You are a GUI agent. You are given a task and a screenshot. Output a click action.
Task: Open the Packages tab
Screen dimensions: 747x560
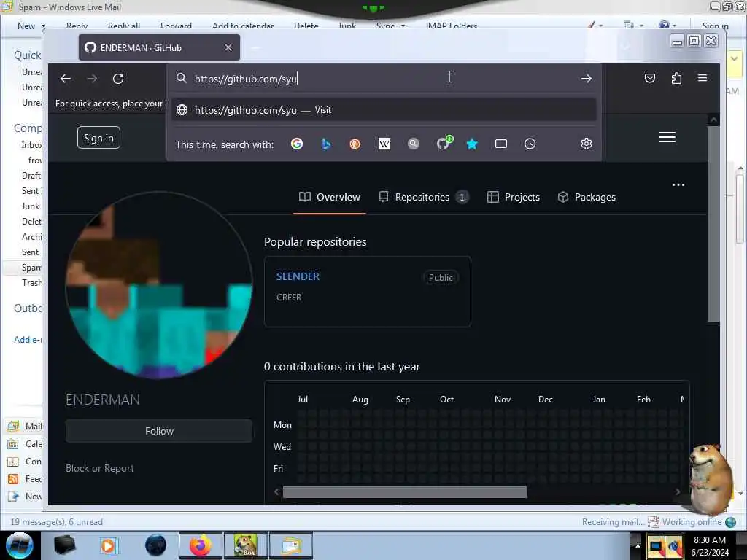coord(587,197)
